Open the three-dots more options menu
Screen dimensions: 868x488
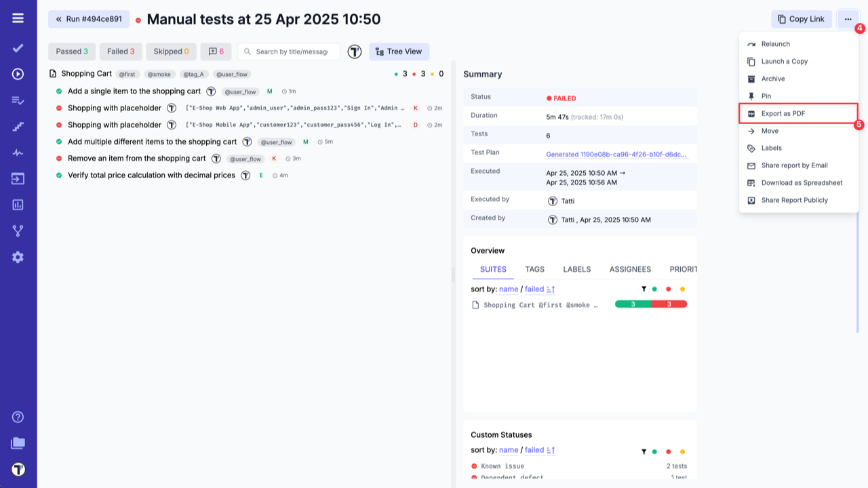point(848,19)
